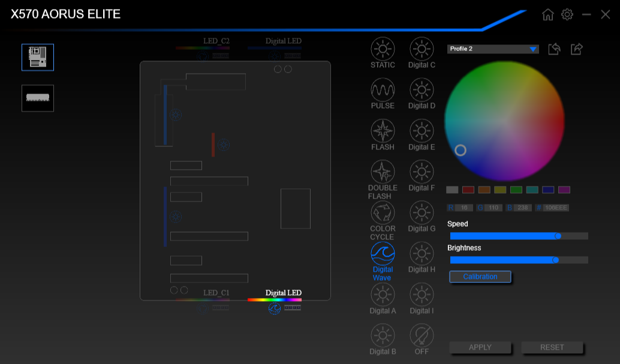Click the color wheel picker

[x=504, y=121]
